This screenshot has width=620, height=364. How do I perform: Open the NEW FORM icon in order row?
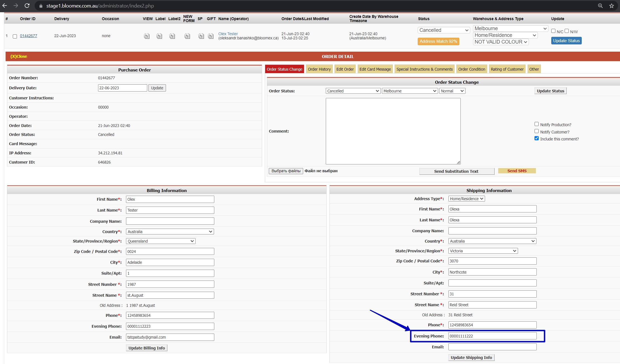[187, 36]
